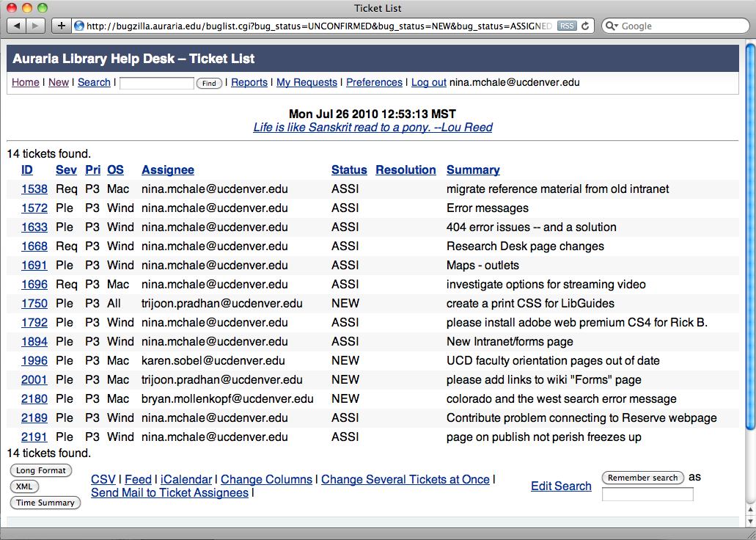Click the Time Summary button
The height and width of the screenshot is (540, 756).
click(45, 503)
